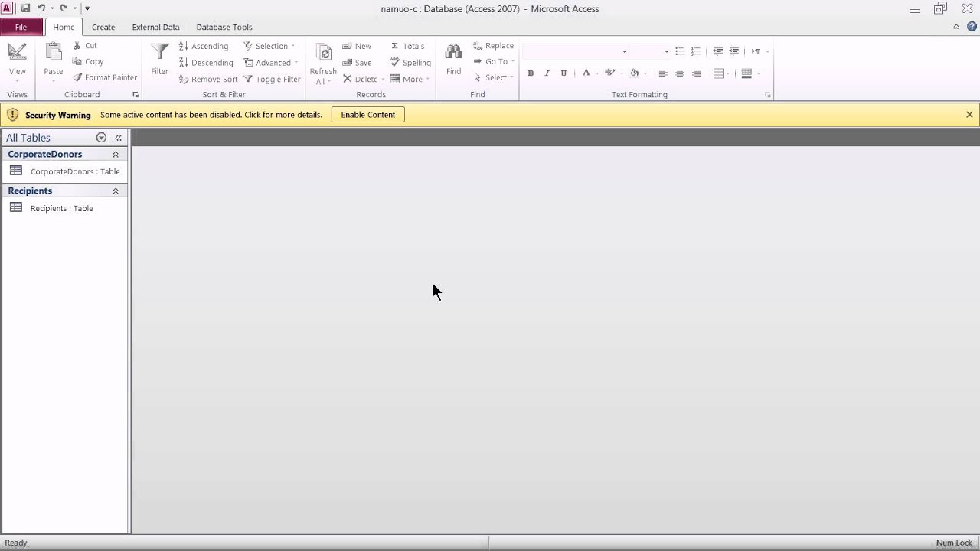Set text alignment to center
980x551 pixels.
[x=679, y=73]
